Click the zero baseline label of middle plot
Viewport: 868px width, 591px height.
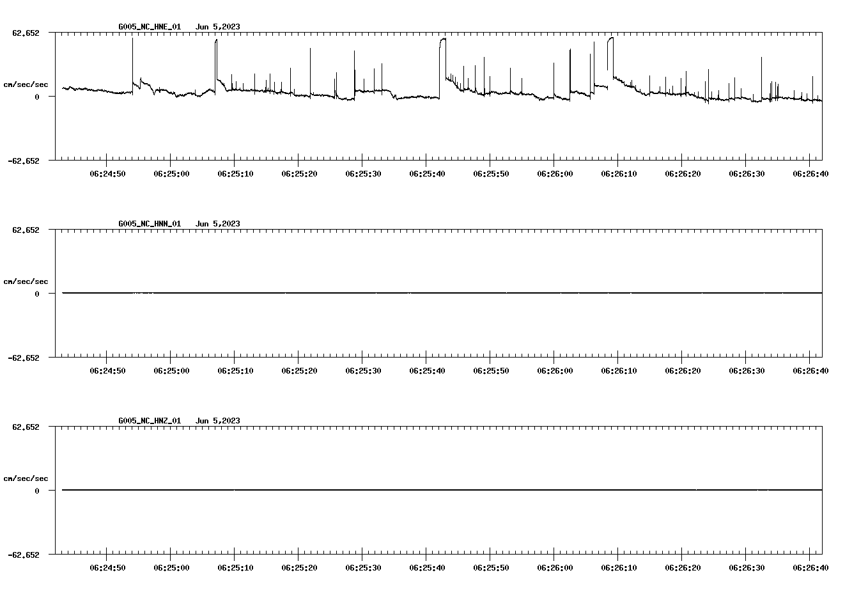35,294
